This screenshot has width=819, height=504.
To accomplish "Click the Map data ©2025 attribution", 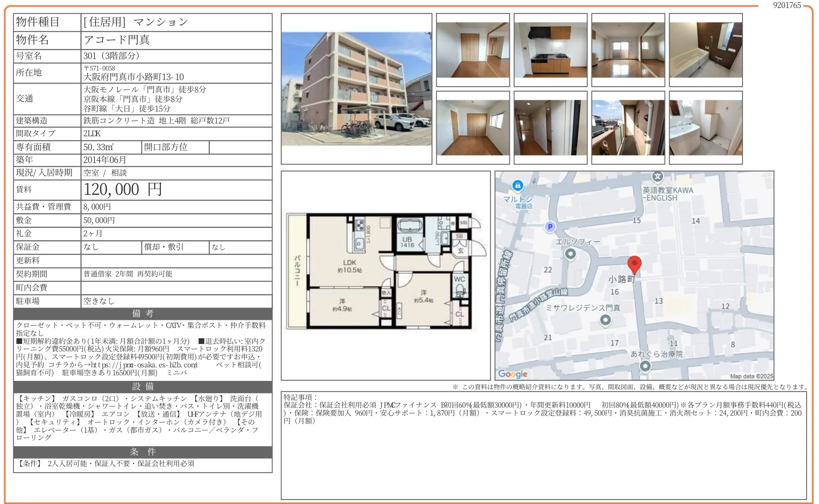I will click(x=751, y=376).
